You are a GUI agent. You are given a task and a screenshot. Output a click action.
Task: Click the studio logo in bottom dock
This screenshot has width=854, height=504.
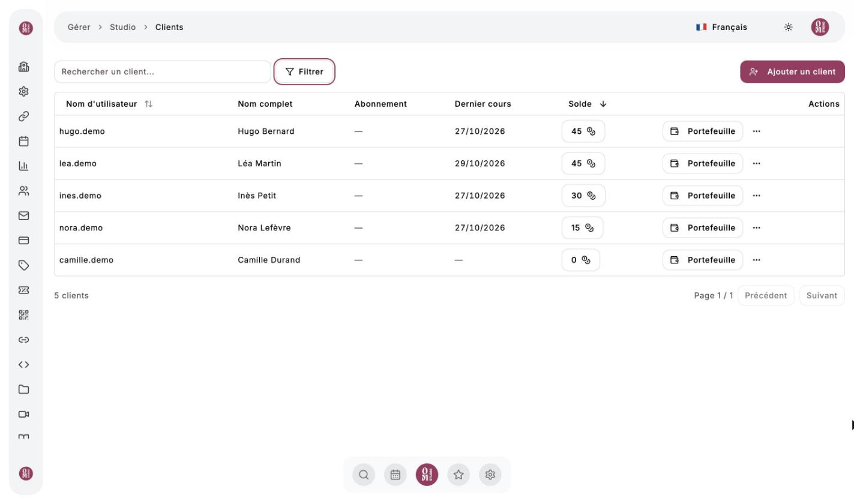427,475
